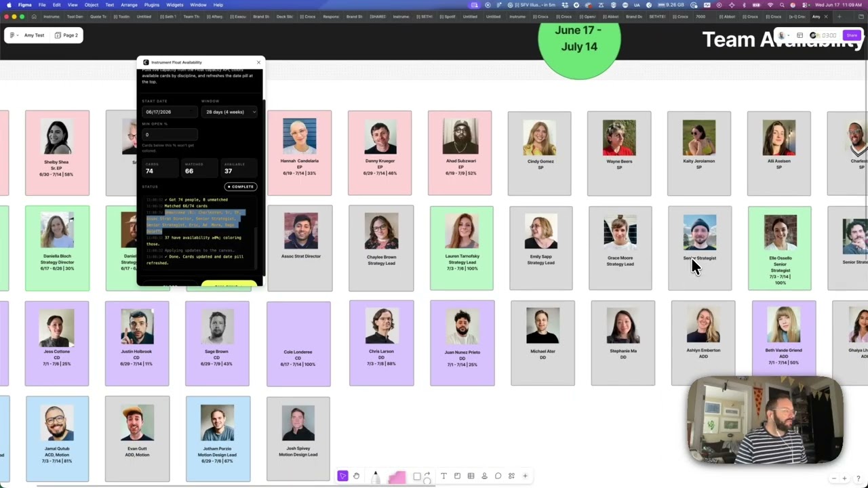Image resolution: width=868 pixels, height=488 pixels.
Task: Select the Text tool
Action: (443, 476)
